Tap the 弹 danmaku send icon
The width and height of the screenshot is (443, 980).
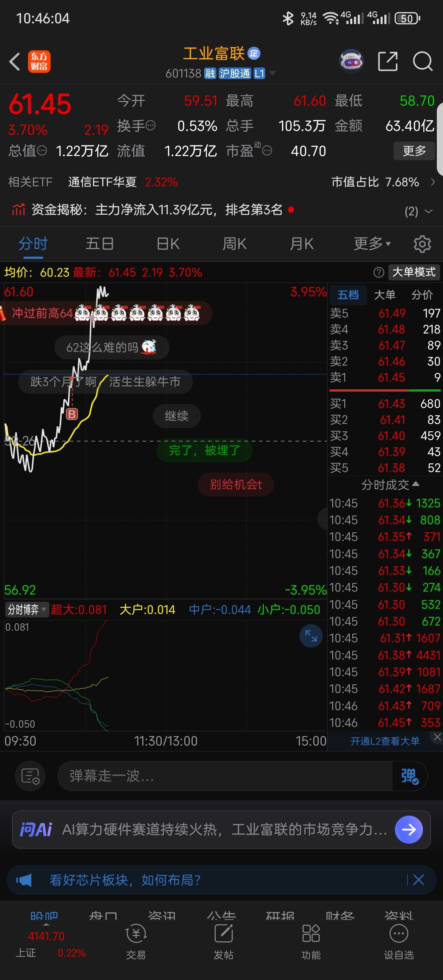coord(409,776)
